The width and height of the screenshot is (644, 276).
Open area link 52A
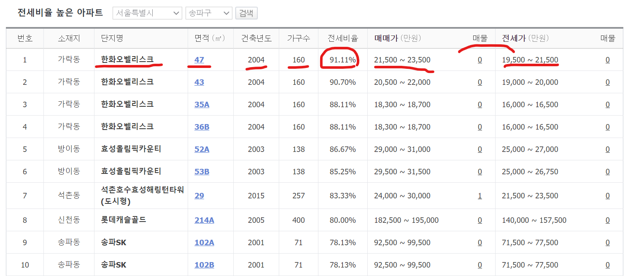coord(202,149)
